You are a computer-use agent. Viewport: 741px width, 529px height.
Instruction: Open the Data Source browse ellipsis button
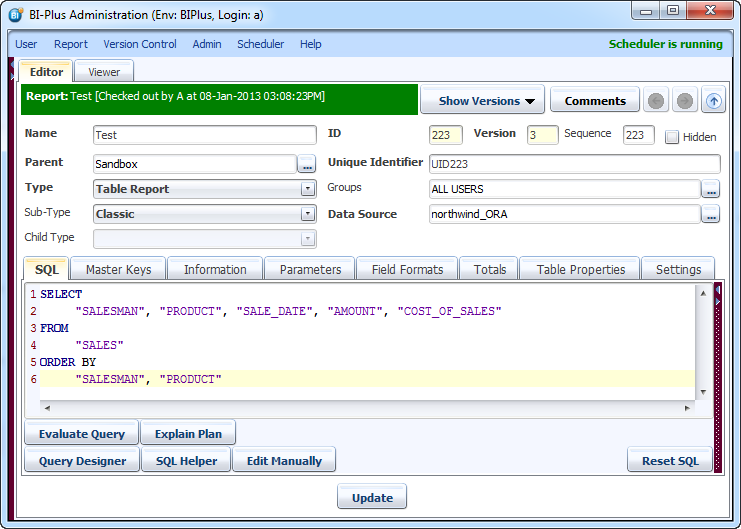(x=710, y=214)
